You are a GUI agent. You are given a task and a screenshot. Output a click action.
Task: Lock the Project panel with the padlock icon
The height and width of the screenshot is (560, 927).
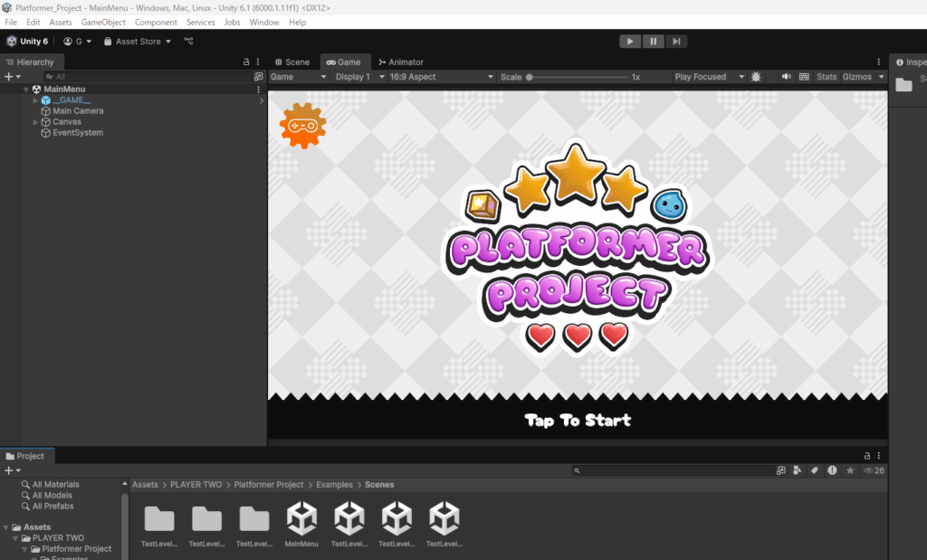pyautogui.click(x=867, y=455)
